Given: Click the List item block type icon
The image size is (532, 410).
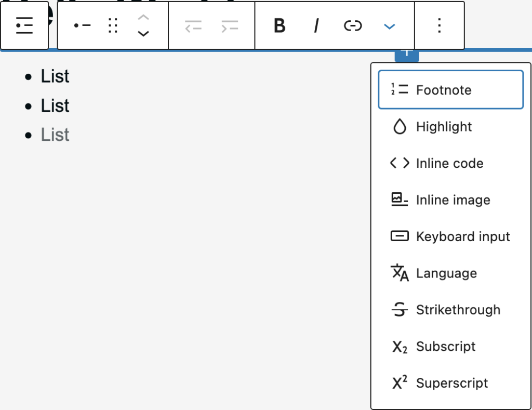Looking at the screenshot, I should pos(82,25).
